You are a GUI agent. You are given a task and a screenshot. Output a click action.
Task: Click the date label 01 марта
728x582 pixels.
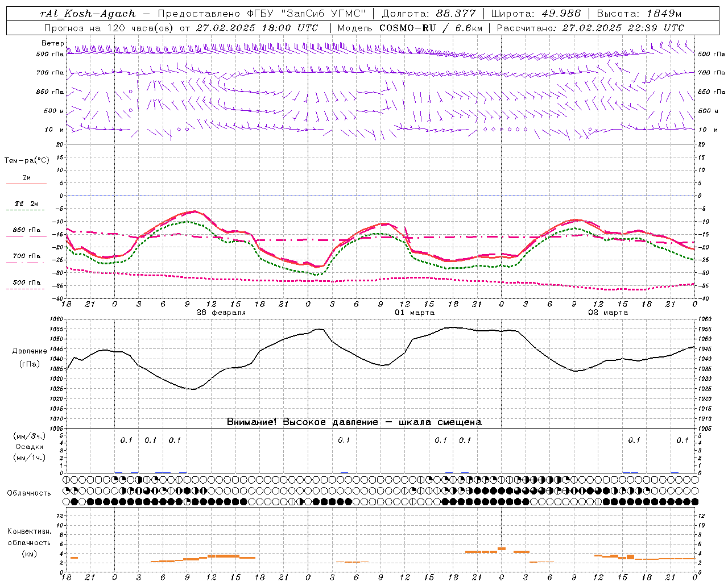[x=415, y=313]
